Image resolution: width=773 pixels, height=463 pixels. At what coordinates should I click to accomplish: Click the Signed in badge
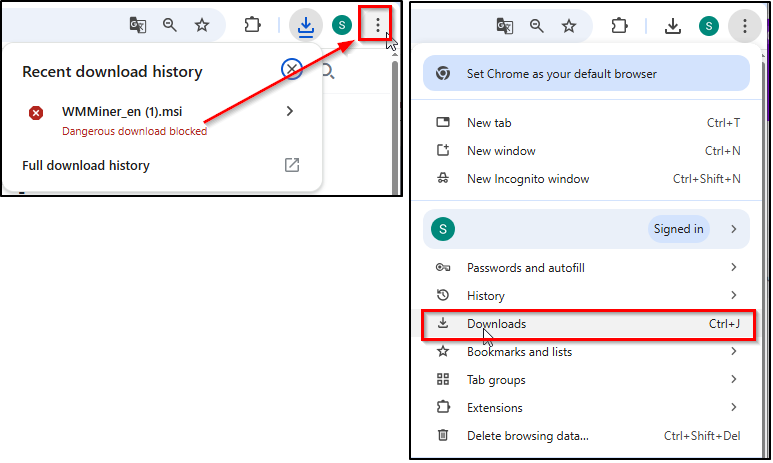pyautogui.click(x=678, y=229)
